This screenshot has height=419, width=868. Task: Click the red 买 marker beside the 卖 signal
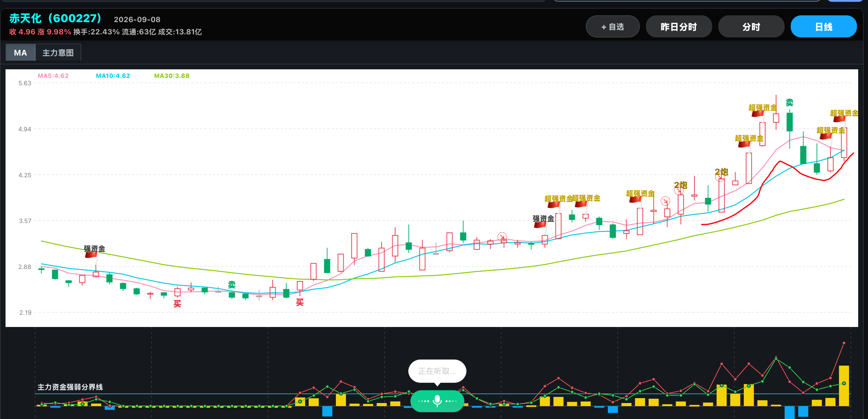point(300,302)
